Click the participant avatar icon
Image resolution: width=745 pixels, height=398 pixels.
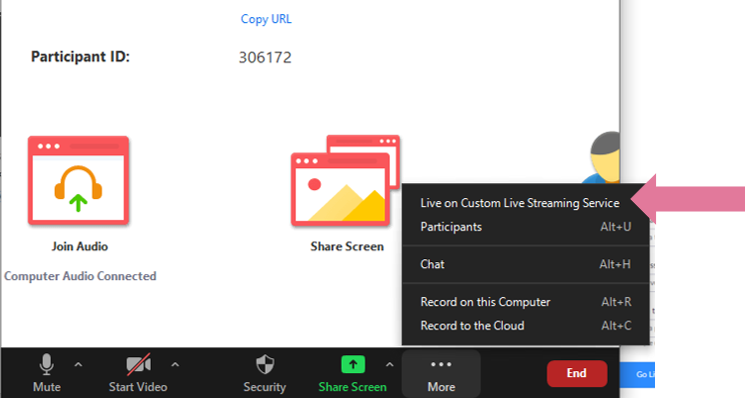[602, 158]
